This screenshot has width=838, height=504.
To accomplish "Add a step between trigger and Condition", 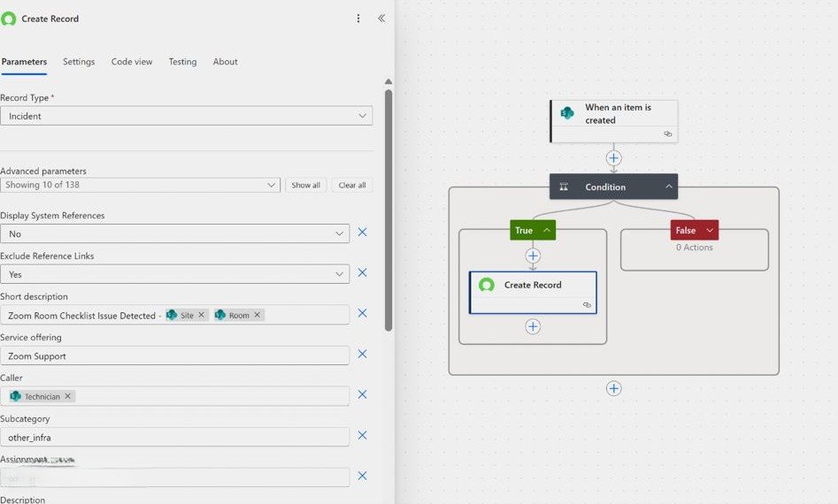I will (613, 158).
